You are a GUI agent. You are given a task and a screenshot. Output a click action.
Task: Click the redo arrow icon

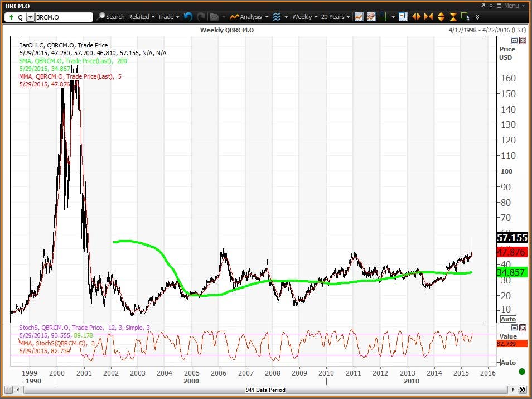pos(201,17)
